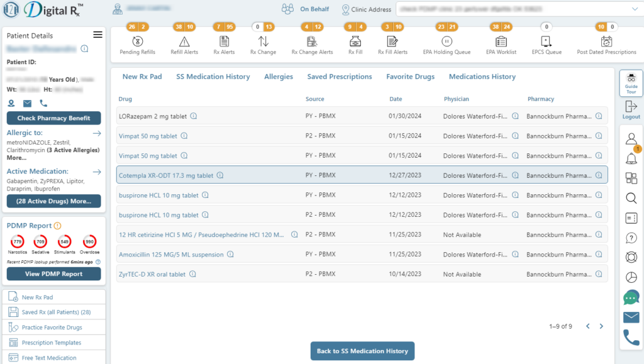The height and width of the screenshot is (364, 644).
Task: Expand the Active Medication section arrow
Action: (97, 171)
